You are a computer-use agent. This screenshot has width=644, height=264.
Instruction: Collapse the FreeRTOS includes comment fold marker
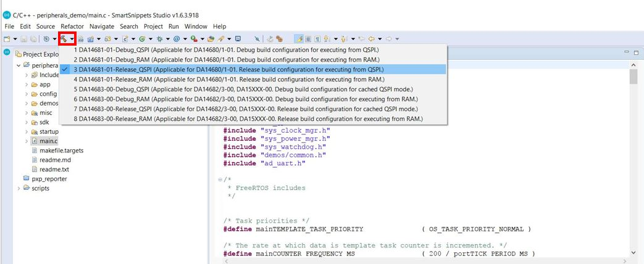(220, 179)
